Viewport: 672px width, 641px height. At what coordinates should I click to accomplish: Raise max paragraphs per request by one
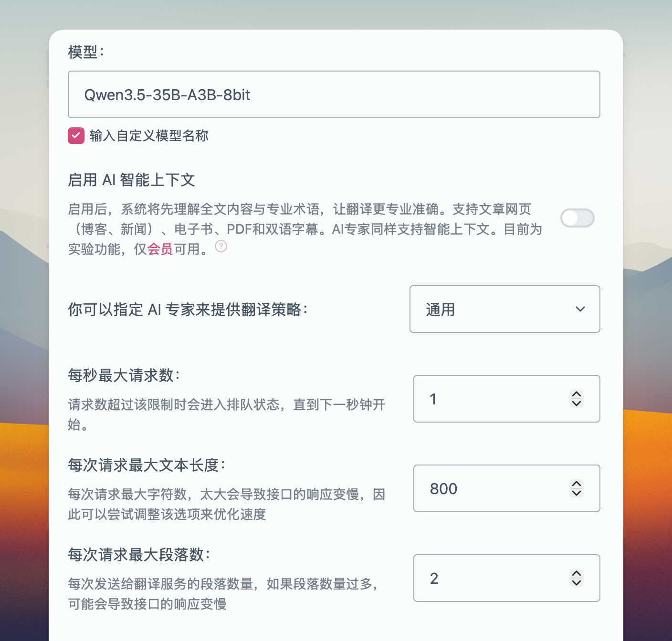click(x=577, y=574)
